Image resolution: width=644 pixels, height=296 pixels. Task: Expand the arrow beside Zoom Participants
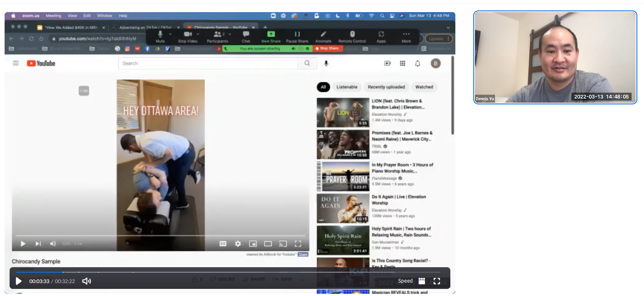click(230, 34)
